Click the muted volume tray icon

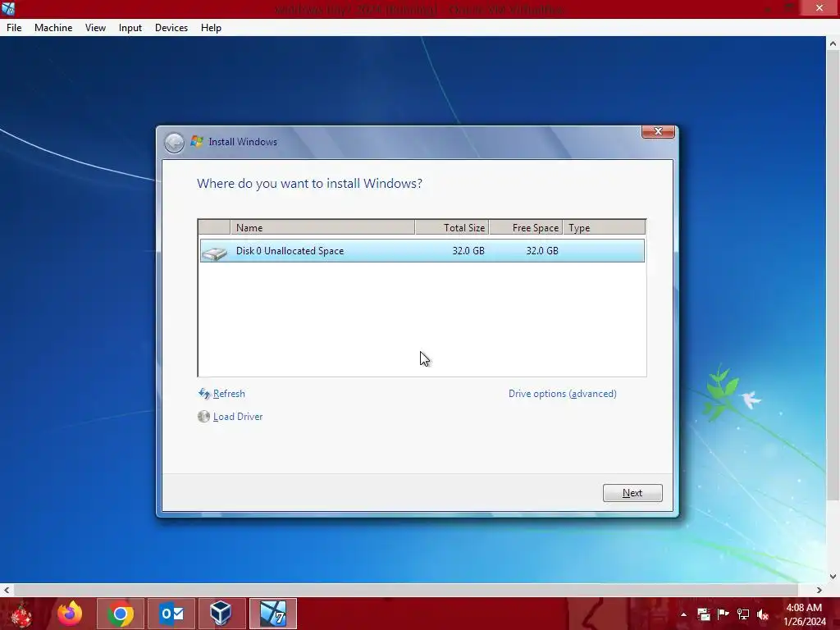coord(763,614)
